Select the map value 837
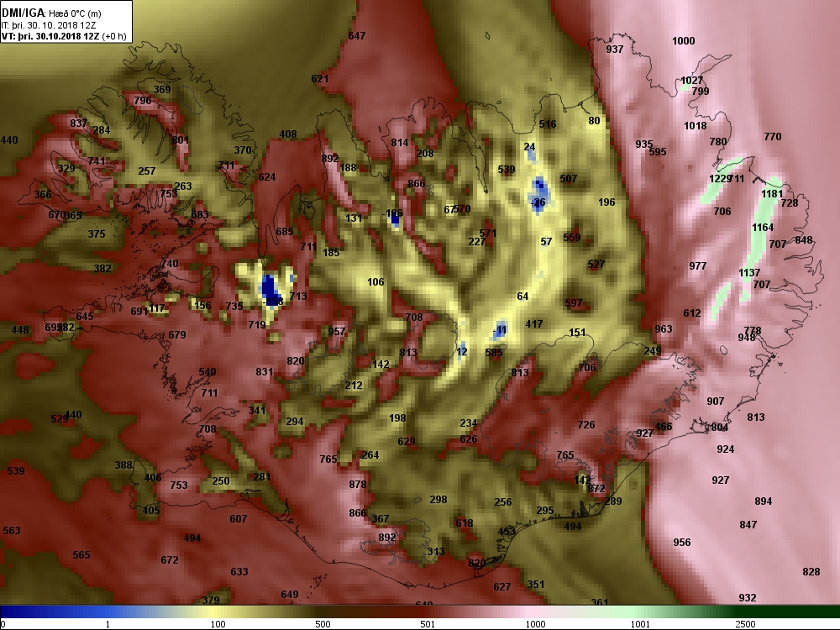This screenshot has width=840, height=630. [79, 123]
